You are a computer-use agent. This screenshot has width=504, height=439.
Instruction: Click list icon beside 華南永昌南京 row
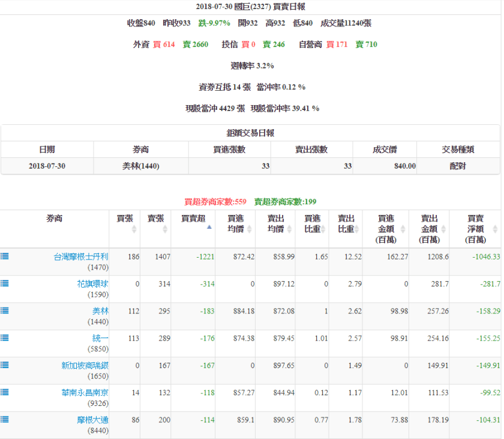[x=5, y=392]
